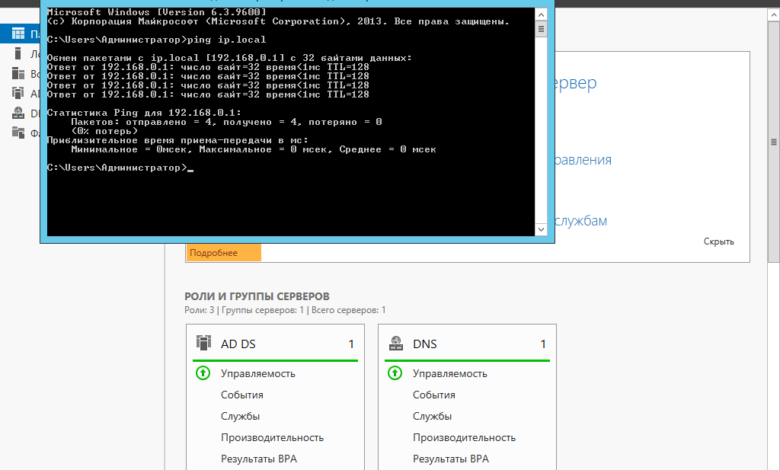Image resolution: width=780 pixels, height=470 pixels.
Task: Open the All Servers sidebar icon
Action: (18, 74)
